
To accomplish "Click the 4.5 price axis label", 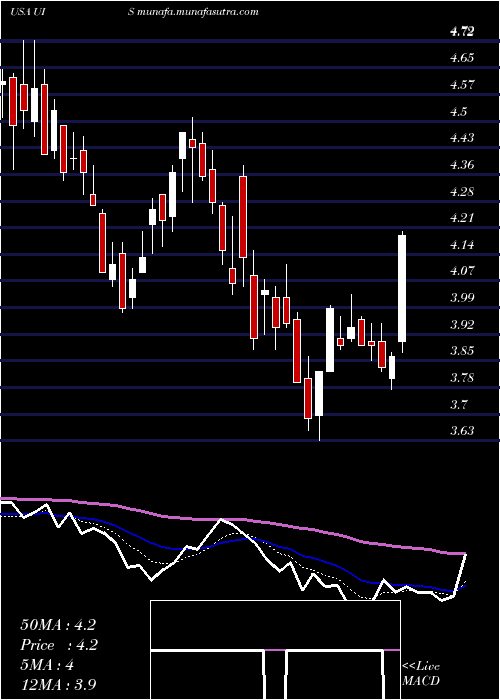I will click(x=458, y=111).
